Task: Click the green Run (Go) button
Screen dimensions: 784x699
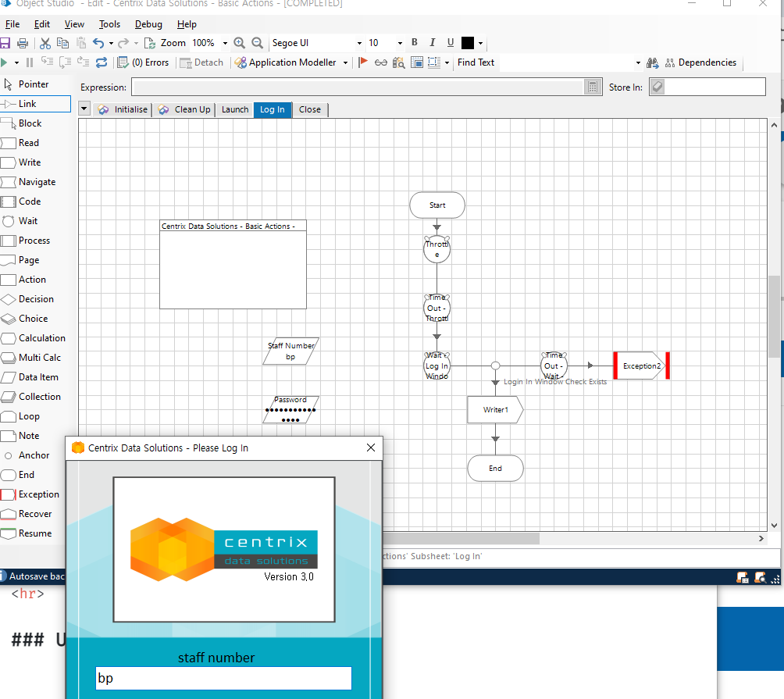Action: click(x=4, y=62)
